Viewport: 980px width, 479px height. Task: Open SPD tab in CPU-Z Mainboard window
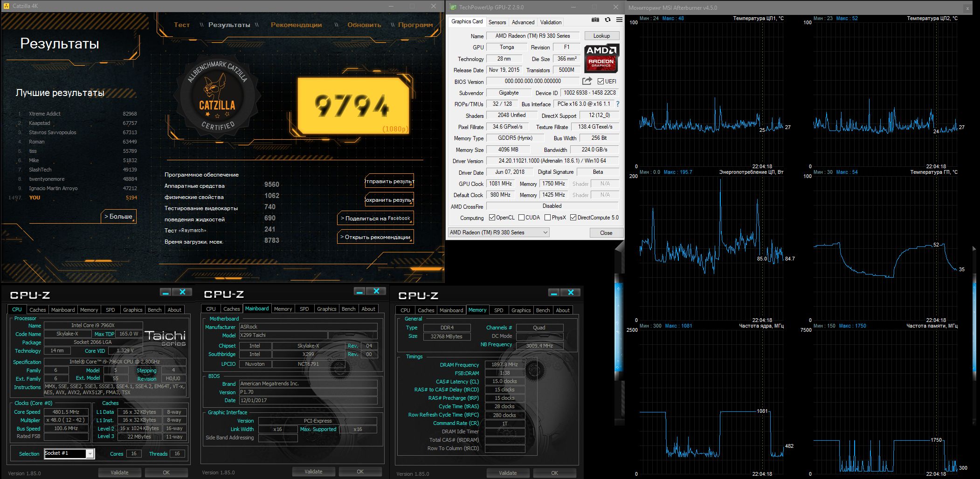(304, 309)
